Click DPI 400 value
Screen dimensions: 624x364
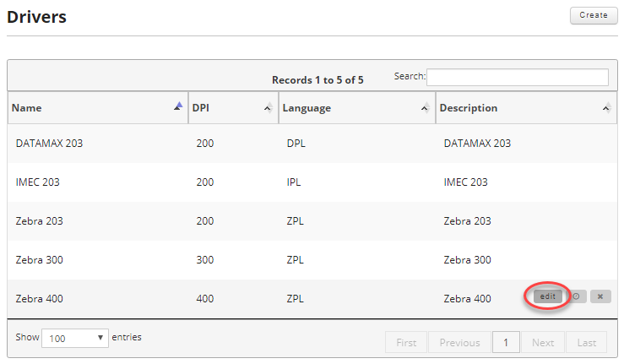click(205, 299)
